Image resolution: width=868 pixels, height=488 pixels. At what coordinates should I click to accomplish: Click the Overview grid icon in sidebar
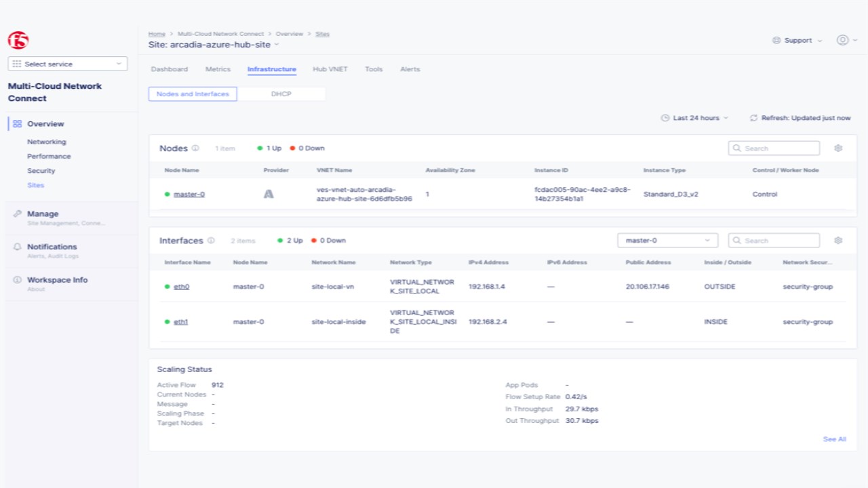point(18,124)
